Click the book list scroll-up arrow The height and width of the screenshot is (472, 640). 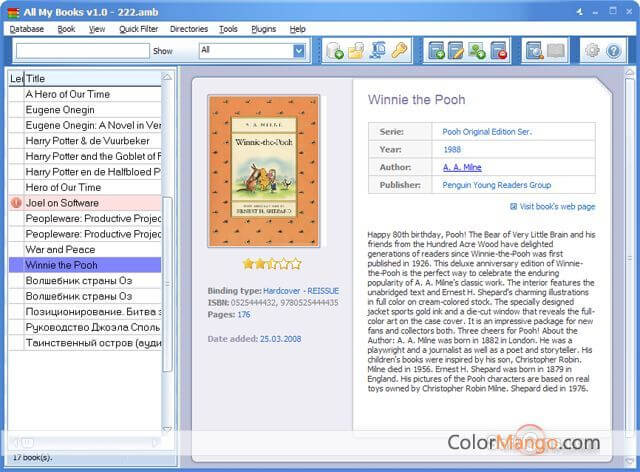pyautogui.click(x=167, y=77)
